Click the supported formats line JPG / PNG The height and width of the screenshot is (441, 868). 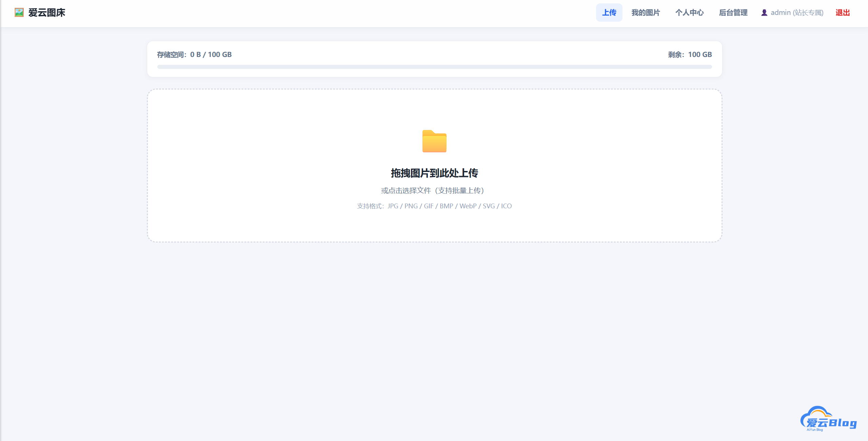[x=434, y=206]
